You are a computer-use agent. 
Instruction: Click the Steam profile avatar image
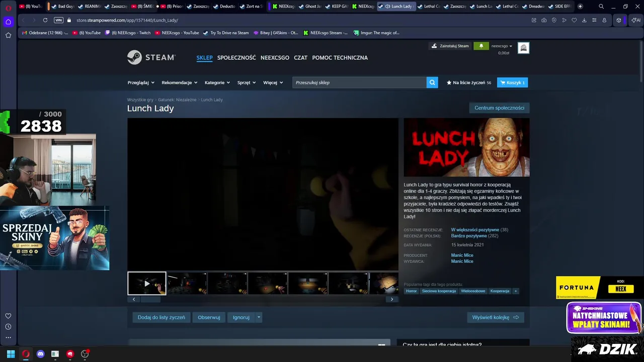tap(523, 48)
